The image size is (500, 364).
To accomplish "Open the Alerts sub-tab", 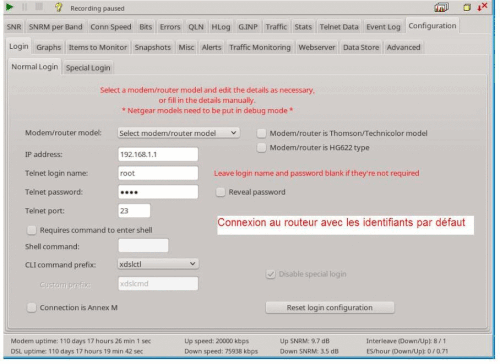I will click(211, 47).
